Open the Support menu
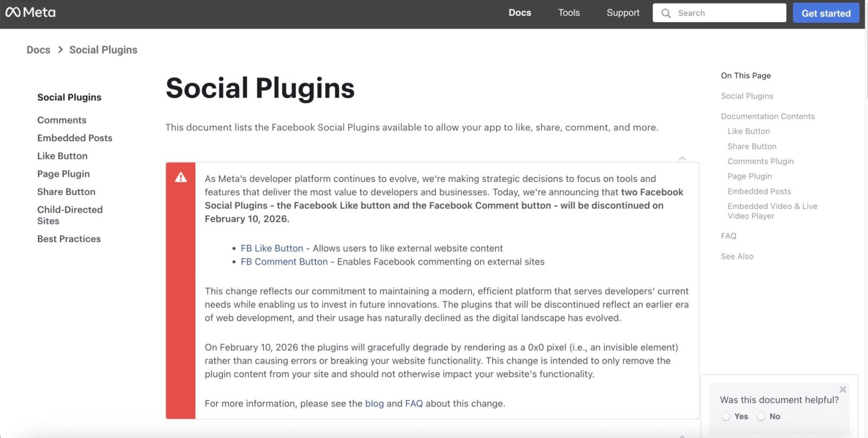868x438 pixels. 623,13
